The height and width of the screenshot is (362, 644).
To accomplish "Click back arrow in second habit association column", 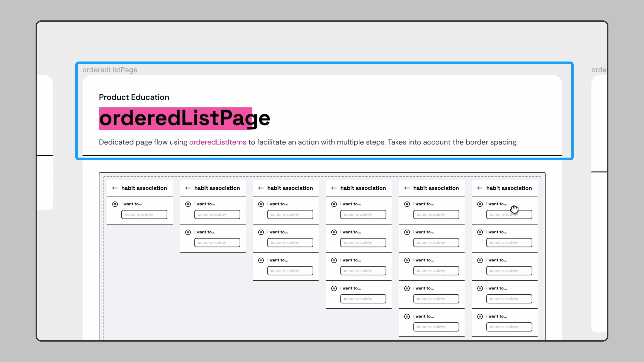I will click(x=188, y=188).
